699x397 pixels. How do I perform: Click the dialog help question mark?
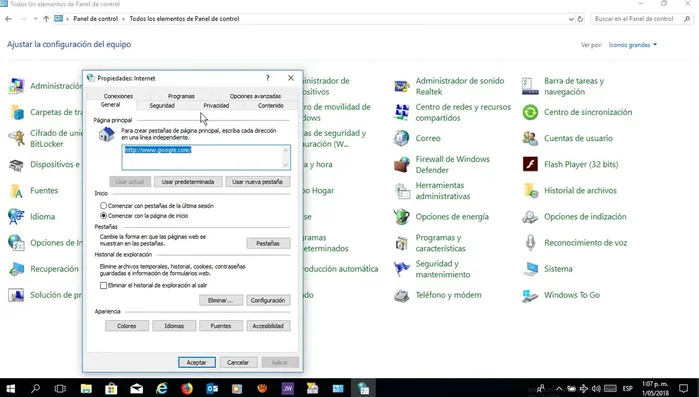(x=268, y=78)
